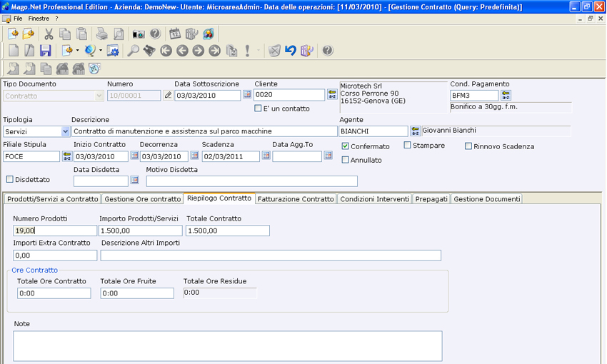Screen dimensions: 607x364
Task: Switch to Prodotti/Servizi a Contratto tab
Action: [x=53, y=199]
